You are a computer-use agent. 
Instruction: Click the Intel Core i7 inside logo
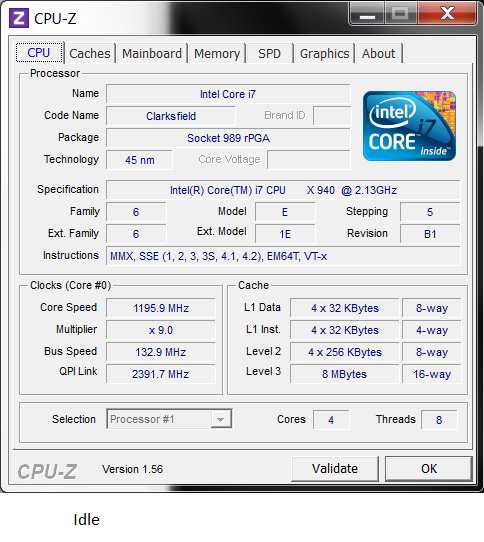pos(409,126)
